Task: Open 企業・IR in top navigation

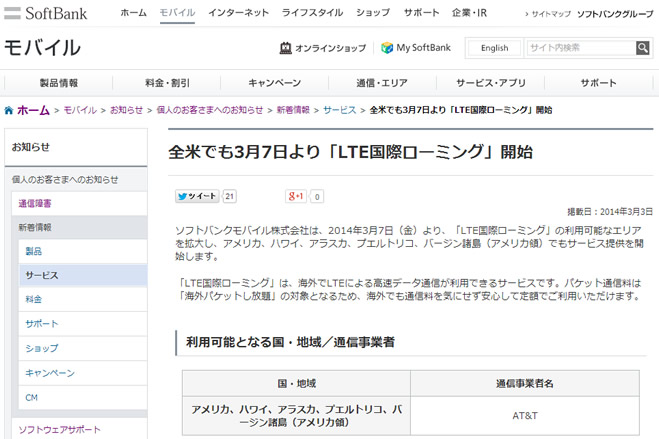Action: 469,13
